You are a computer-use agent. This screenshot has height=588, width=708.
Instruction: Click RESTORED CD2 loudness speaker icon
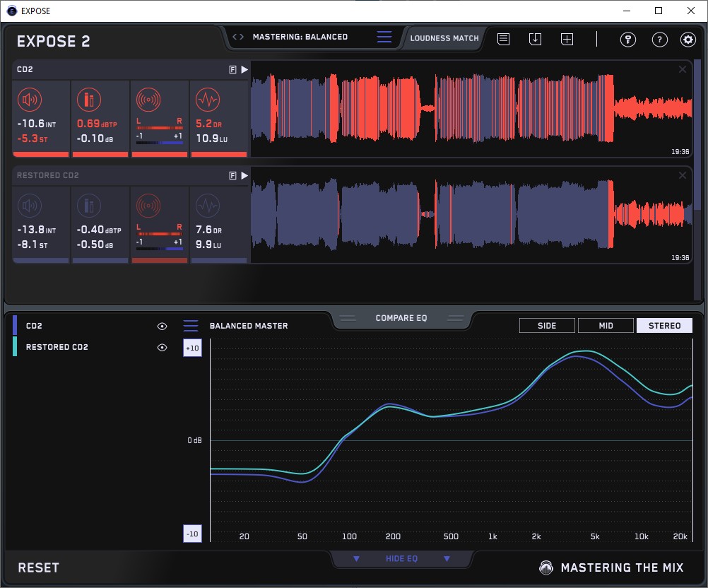[30, 206]
